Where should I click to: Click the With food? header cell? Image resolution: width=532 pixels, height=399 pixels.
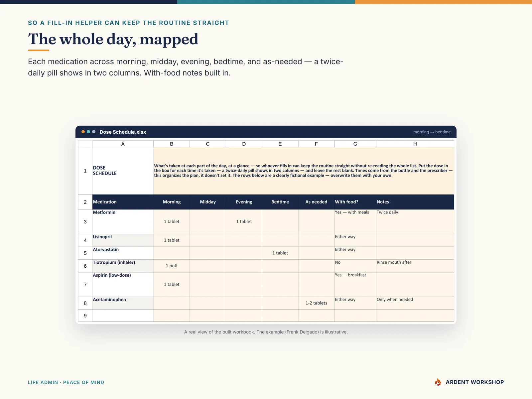pyautogui.click(x=355, y=202)
